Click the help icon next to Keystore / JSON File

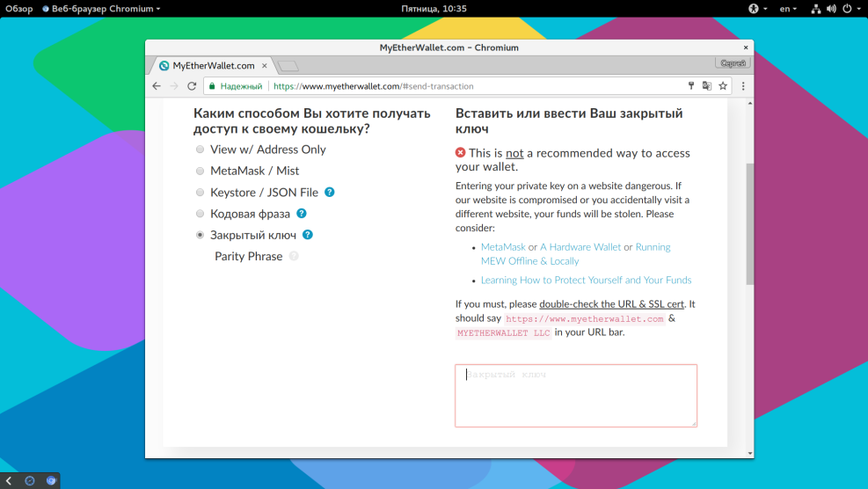[x=330, y=193]
